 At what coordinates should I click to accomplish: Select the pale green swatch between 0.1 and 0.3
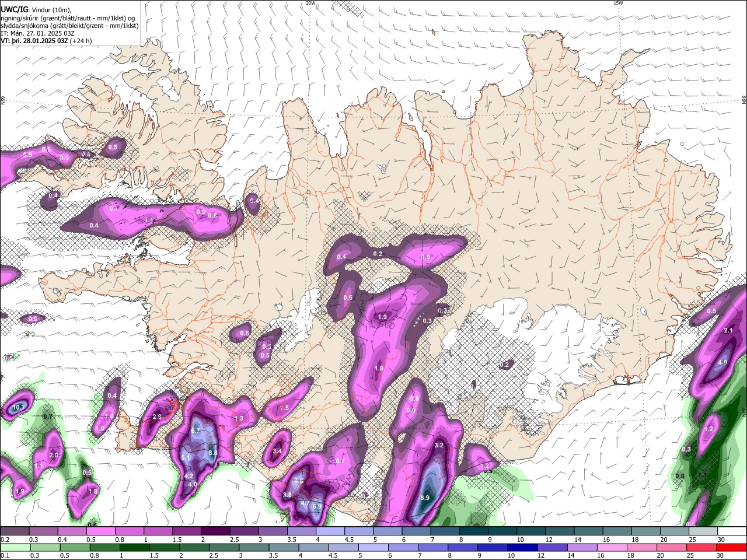15,547
